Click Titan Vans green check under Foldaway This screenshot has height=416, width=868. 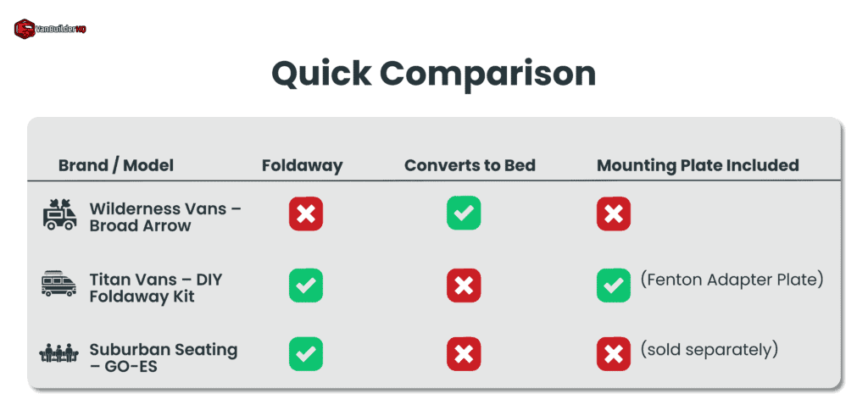(305, 286)
